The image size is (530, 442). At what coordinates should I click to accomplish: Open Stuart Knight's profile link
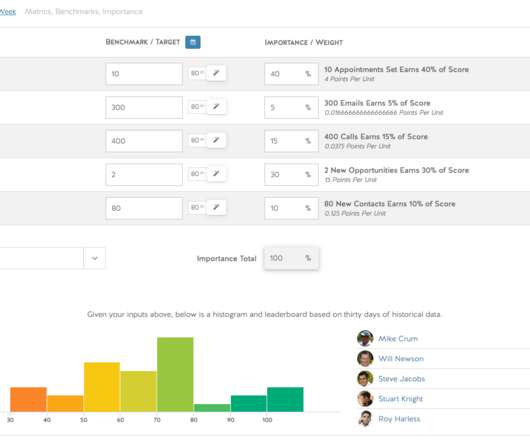coord(401,399)
